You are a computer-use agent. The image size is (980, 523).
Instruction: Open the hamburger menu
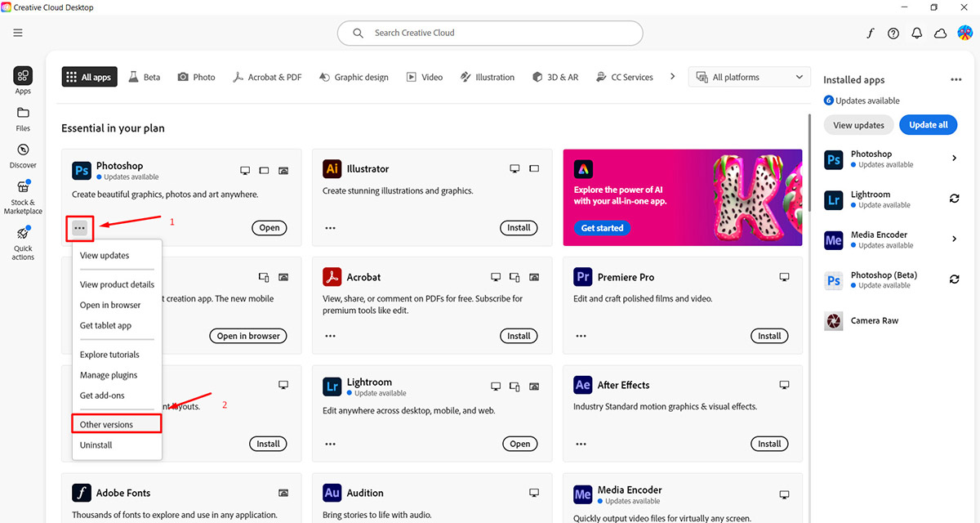[x=18, y=33]
